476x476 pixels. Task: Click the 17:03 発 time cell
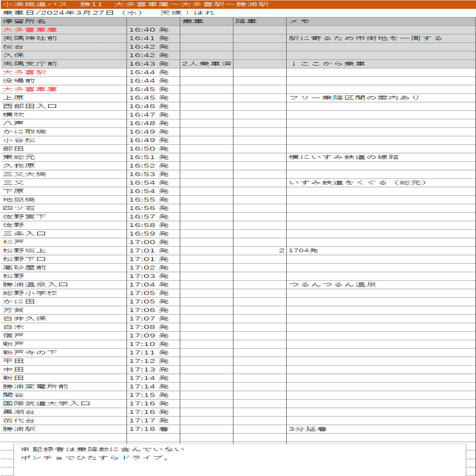click(x=153, y=276)
